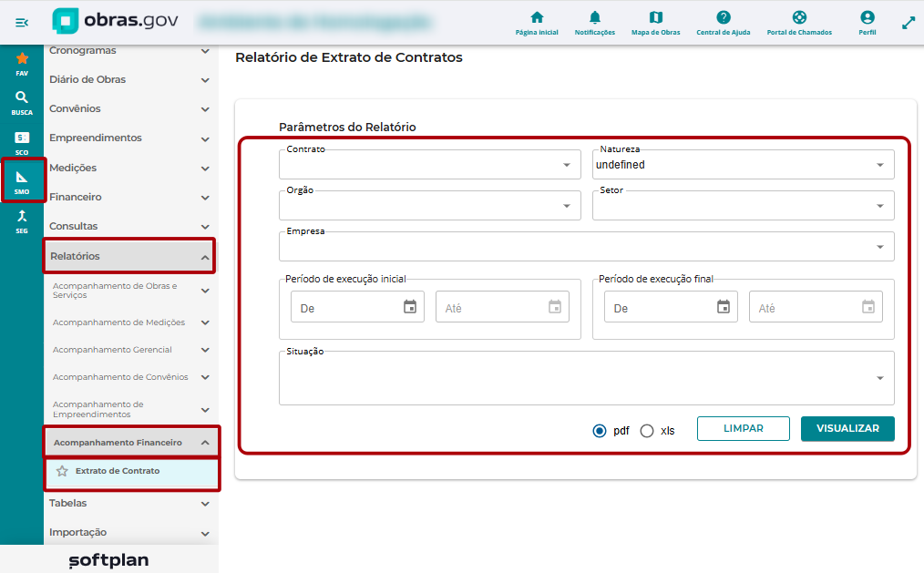Open calendar for Período de execução inicial De

[x=409, y=306]
